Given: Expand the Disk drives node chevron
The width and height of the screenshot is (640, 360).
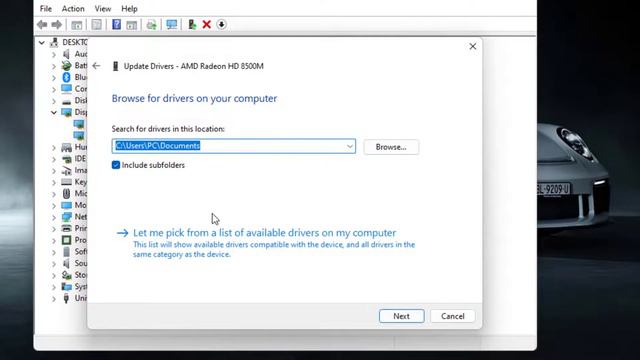Looking at the screenshot, I should [x=54, y=101].
